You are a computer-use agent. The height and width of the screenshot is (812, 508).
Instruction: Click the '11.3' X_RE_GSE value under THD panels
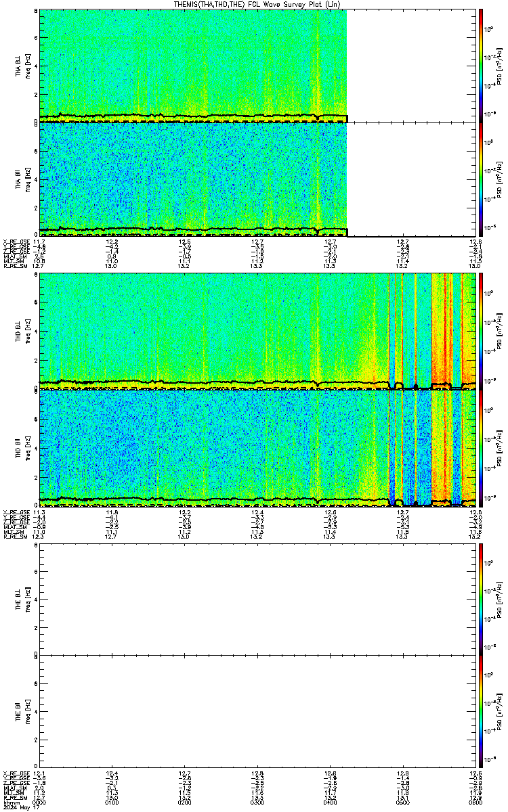(x=39, y=512)
